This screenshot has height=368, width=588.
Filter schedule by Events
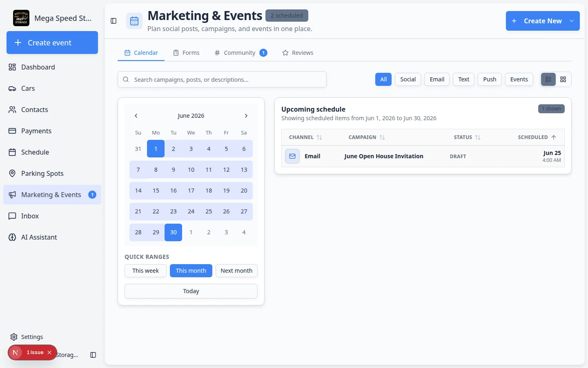(x=519, y=79)
